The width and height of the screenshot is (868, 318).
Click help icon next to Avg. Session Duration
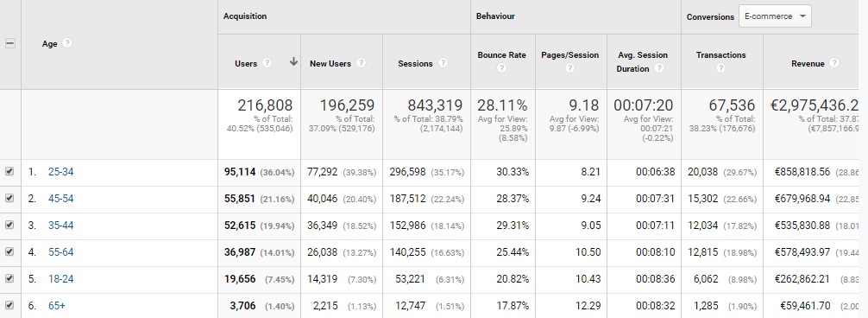point(658,68)
